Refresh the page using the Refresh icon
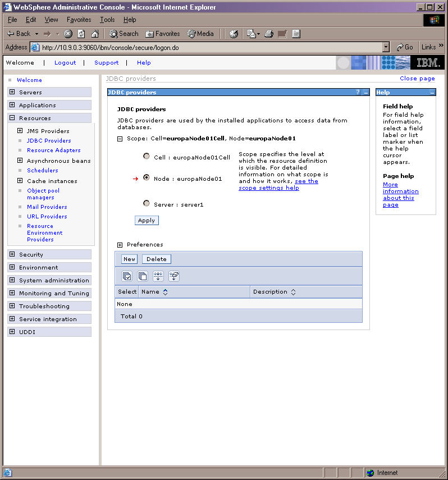Screen dimensions: 448x480 (x=81, y=34)
